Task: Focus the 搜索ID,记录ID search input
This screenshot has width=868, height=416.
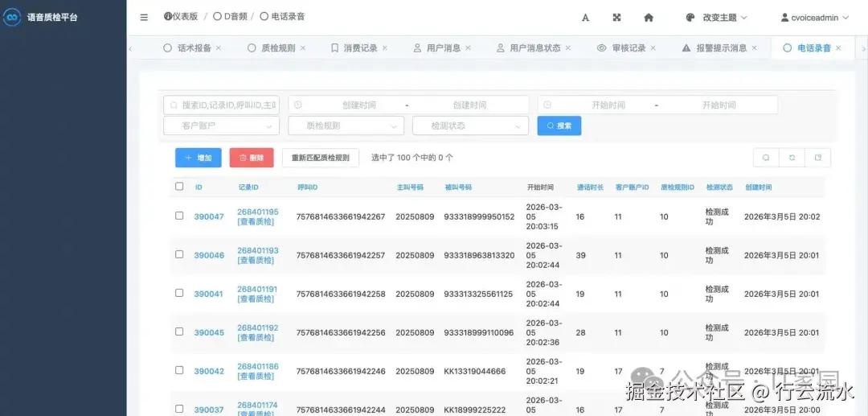Action: 222,105
